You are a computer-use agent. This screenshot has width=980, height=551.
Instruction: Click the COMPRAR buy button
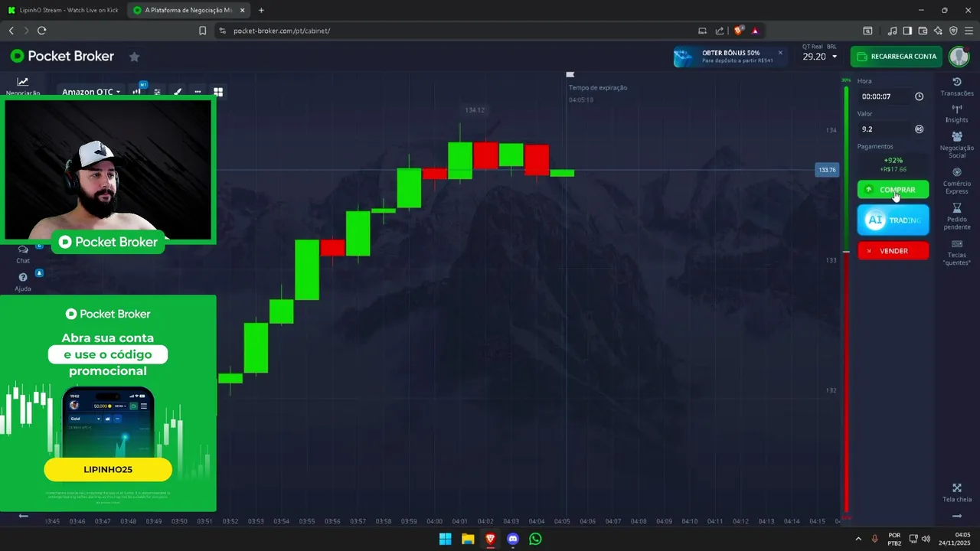[893, 190]
